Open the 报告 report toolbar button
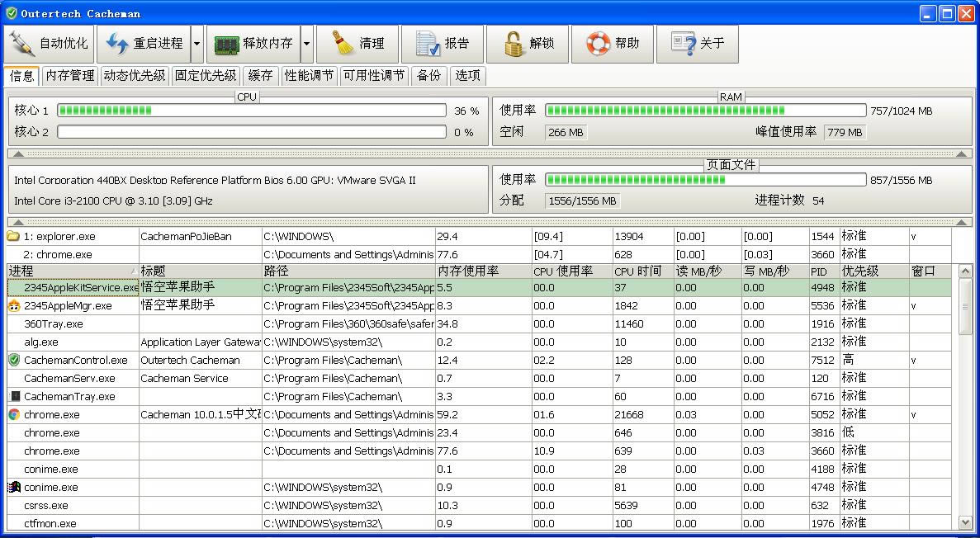 (443, 44)
